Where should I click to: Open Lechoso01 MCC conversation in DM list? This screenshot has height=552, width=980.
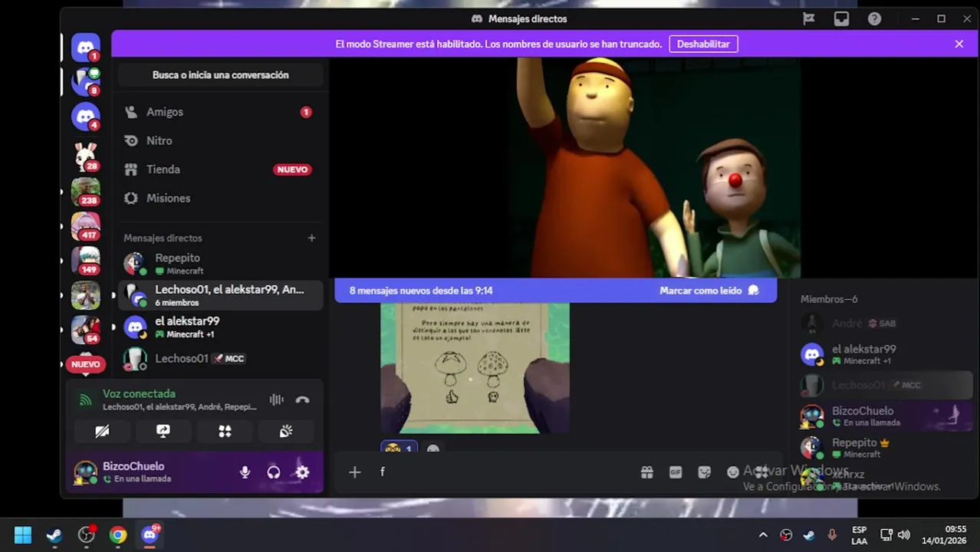[221, 358]
